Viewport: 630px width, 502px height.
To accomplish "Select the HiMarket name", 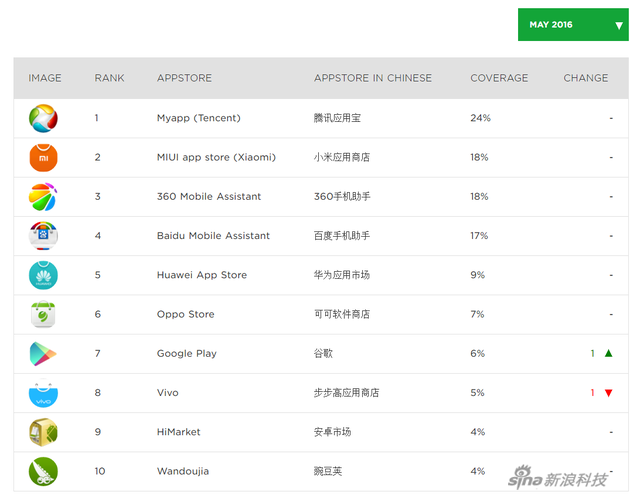I will 179,432.
